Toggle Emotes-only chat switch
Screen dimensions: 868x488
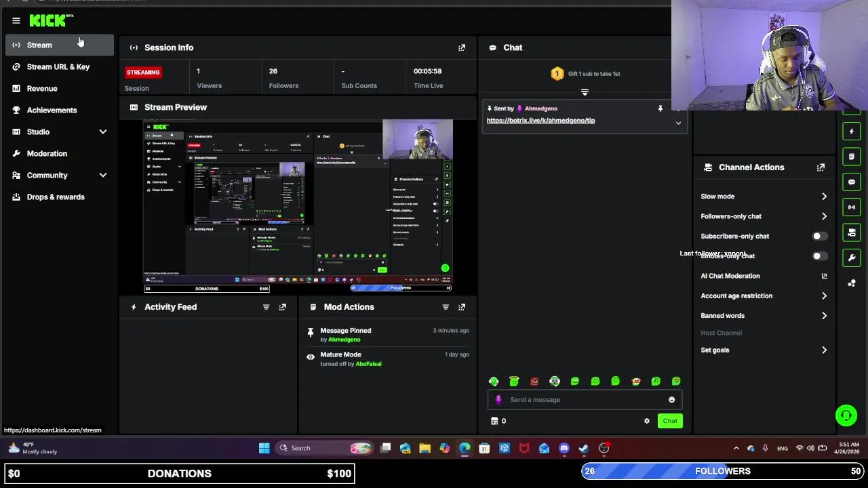tap(819, 256)
